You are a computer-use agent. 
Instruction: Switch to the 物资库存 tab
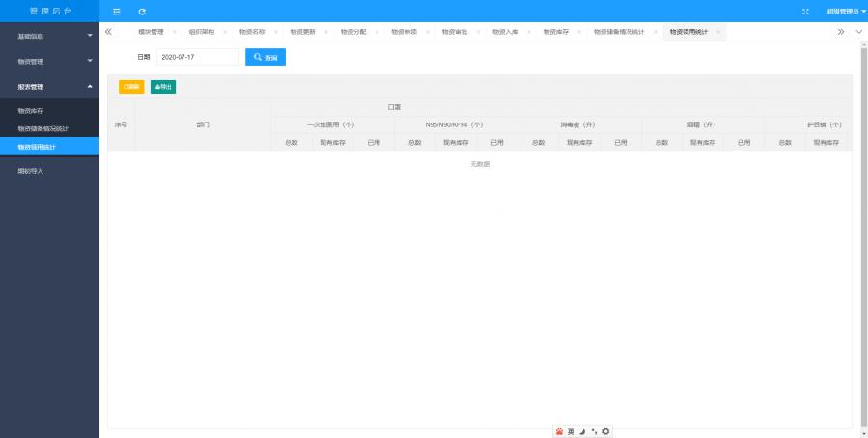[x=555, y=32]
